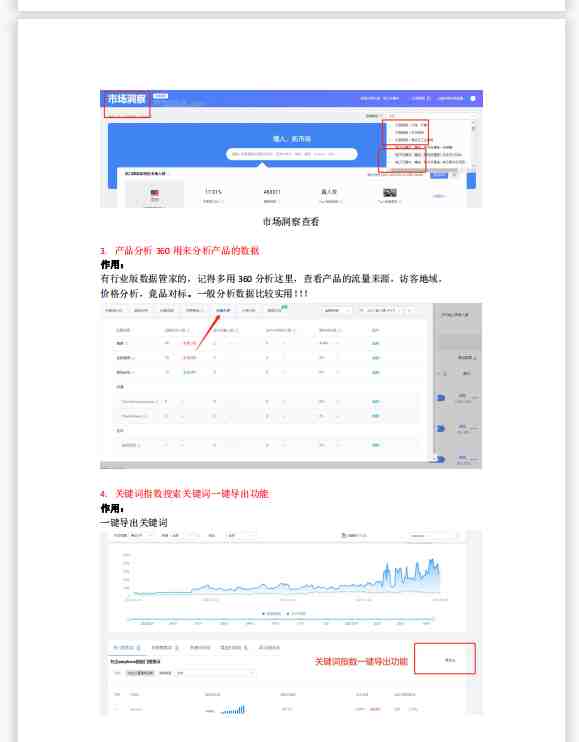Select the tab pointed by the red arrow

(223, 310)
